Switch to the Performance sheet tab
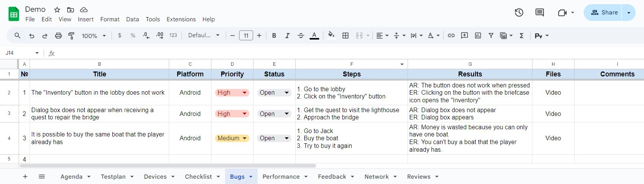This screenshot has height=184, width=644. tap(281, 177)
